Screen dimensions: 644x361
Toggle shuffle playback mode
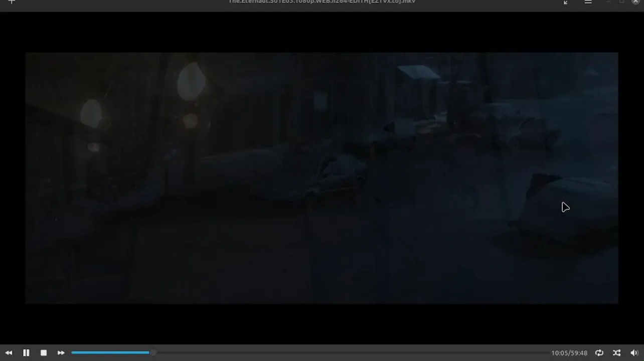pyautogui.click(x=617, y=353)
